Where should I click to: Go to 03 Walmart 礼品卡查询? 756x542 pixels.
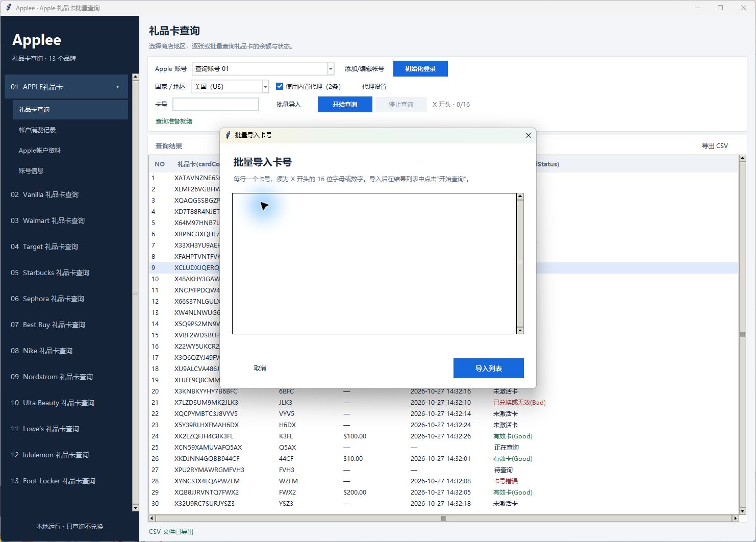tap(48, 220)
